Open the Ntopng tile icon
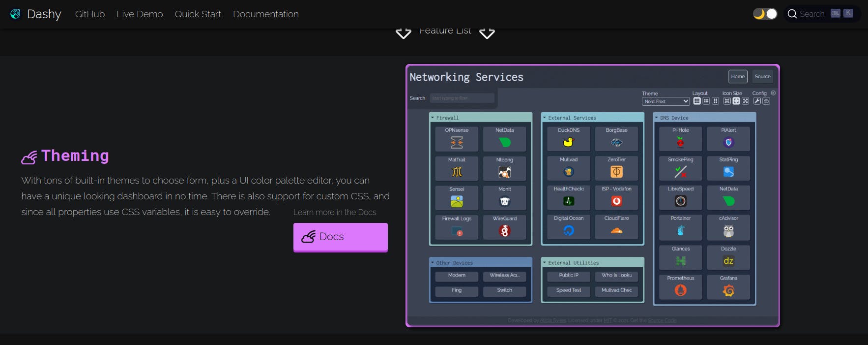 click(505, 172)
